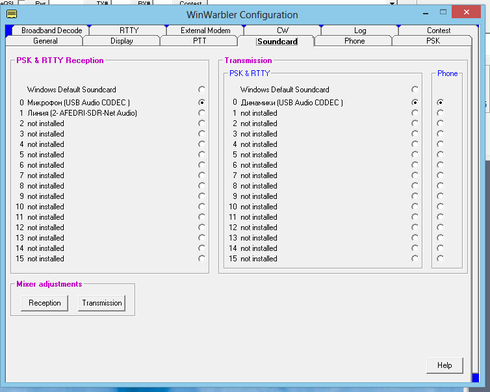Open the dropdown arrow in the background window

(392, 3)
